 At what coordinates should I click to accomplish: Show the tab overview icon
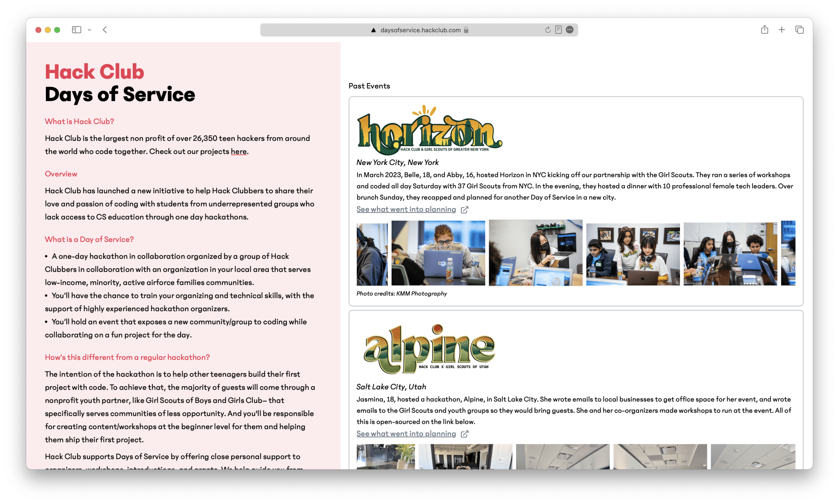799,30
